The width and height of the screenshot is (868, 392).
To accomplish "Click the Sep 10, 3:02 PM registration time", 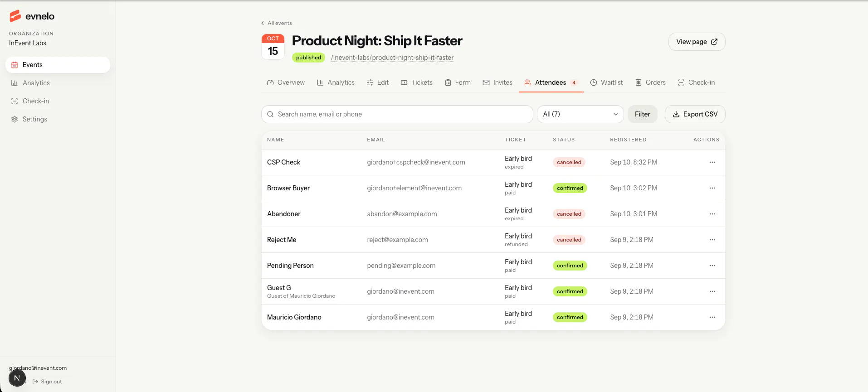I will click(x=634, y=188).
